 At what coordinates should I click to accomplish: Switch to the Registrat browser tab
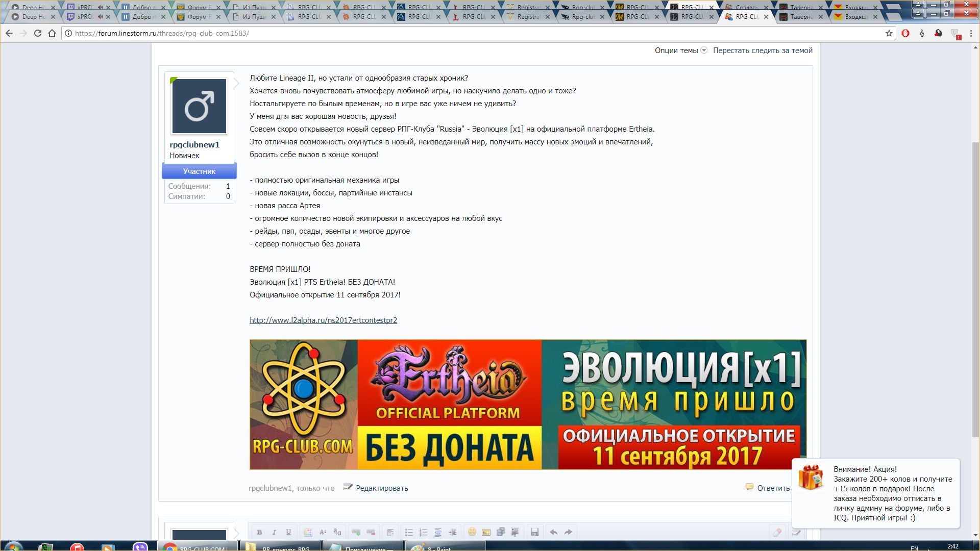point(528,17)
